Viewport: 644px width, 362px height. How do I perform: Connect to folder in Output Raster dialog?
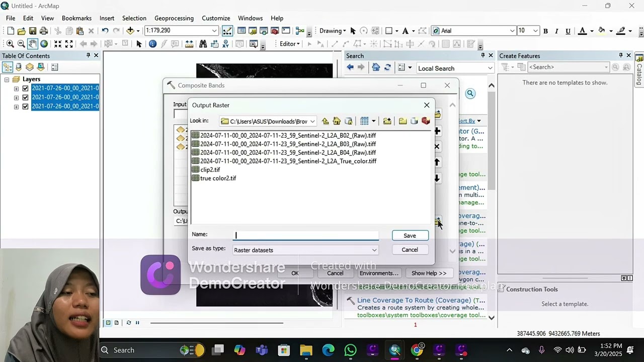[x=387, y=121]
